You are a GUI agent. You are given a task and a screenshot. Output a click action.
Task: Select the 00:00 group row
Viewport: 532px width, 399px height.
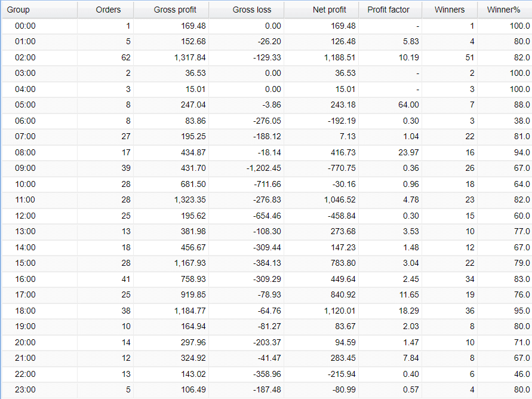coord(267,26)
